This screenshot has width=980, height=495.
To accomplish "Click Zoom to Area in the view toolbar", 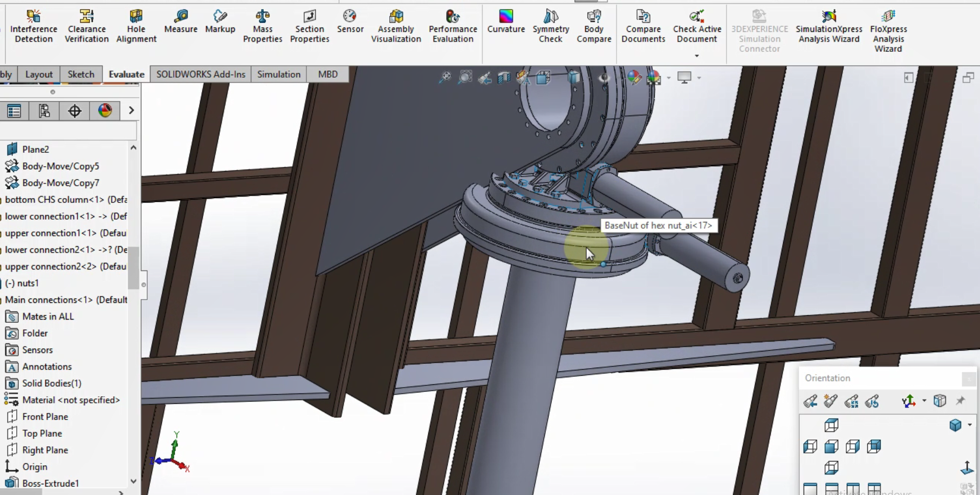I will pos(465,78).
